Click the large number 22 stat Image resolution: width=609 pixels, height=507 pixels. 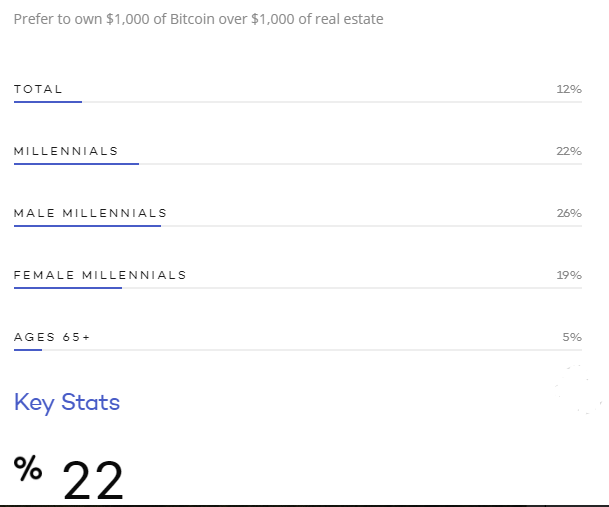coord(93,481)
